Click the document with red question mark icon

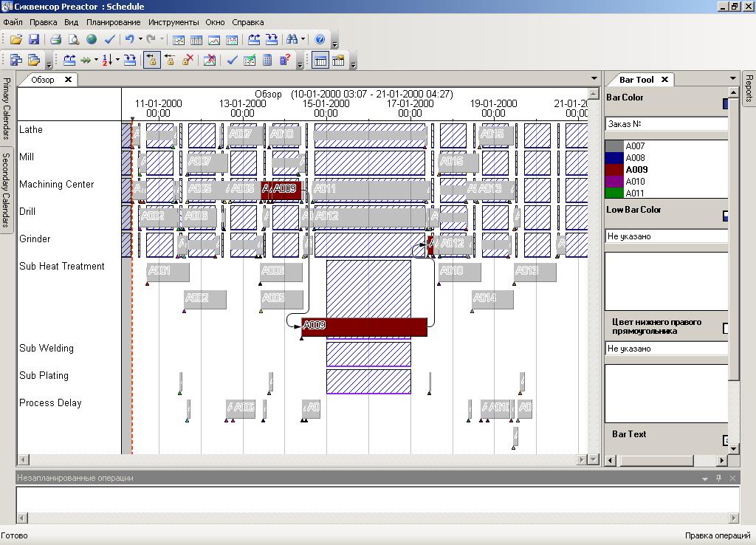(285, 61)
